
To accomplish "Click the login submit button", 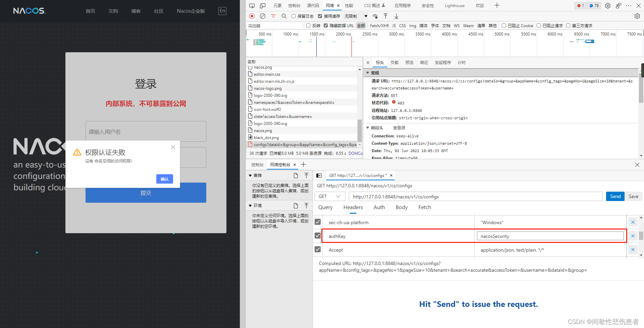I will tap(146, 193).
